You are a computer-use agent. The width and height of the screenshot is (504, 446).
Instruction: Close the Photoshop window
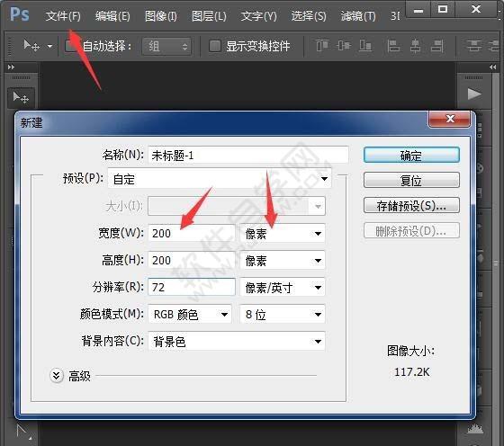click(476, 10)
